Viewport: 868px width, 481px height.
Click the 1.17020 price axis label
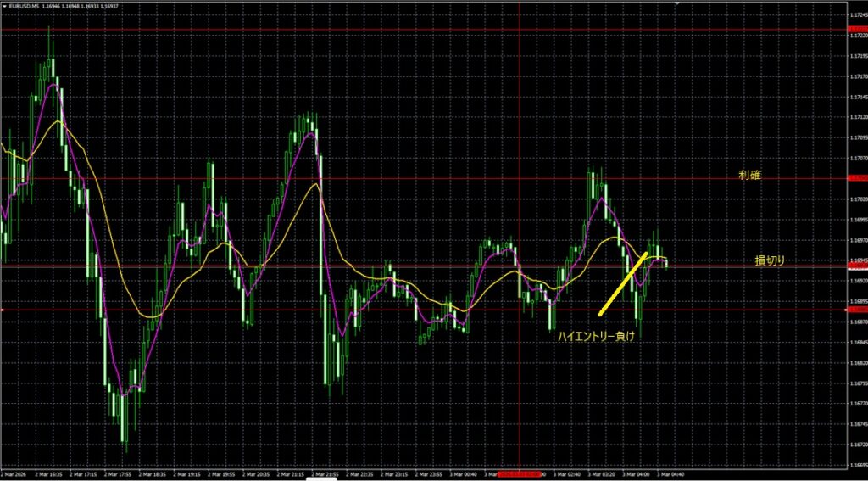[858, 199]
